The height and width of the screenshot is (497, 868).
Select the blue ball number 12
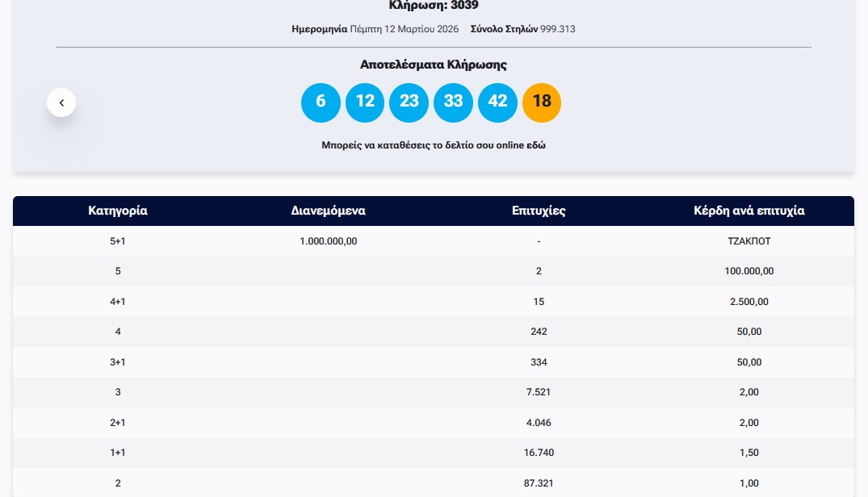[x=365, y=102]
